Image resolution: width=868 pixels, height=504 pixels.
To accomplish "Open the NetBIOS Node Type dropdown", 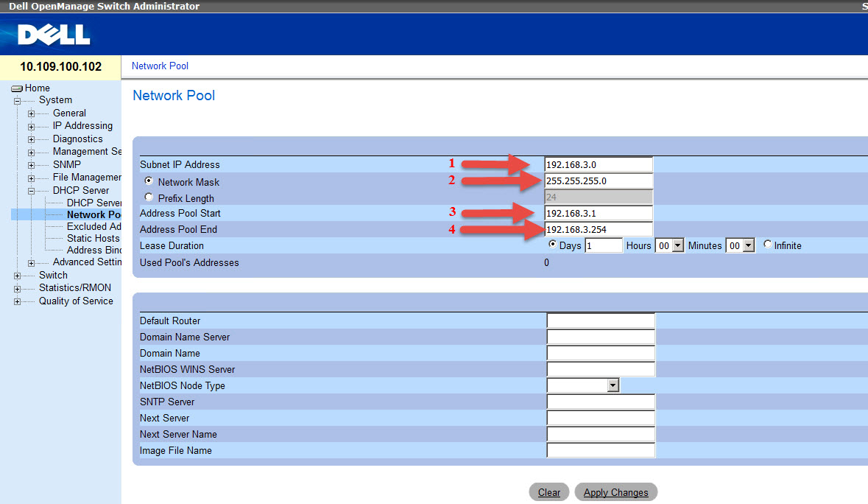I will [613, 385].
